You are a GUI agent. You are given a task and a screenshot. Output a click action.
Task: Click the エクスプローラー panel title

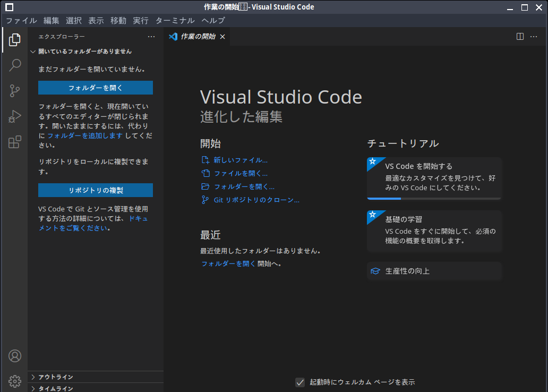[x=62, y=37]
